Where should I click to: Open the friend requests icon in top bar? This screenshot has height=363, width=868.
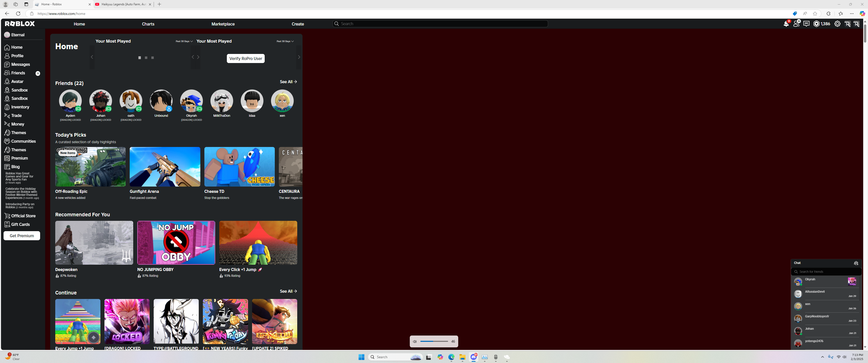pos(797,24)
